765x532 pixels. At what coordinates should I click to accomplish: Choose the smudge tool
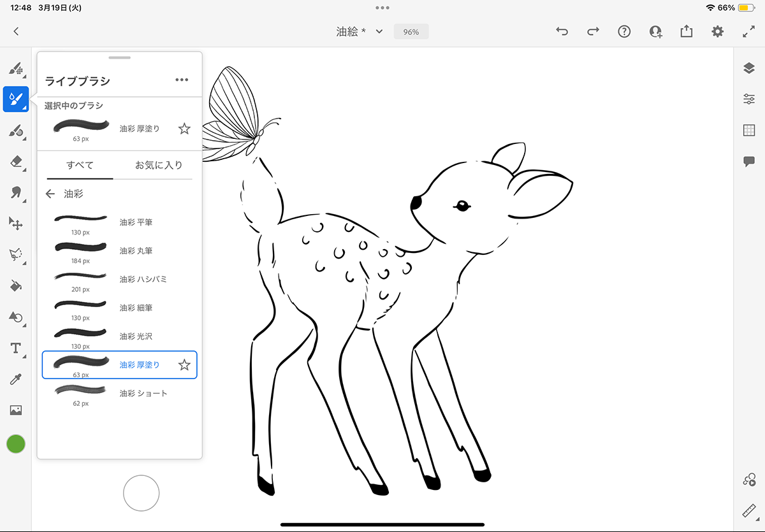point(16,192)
